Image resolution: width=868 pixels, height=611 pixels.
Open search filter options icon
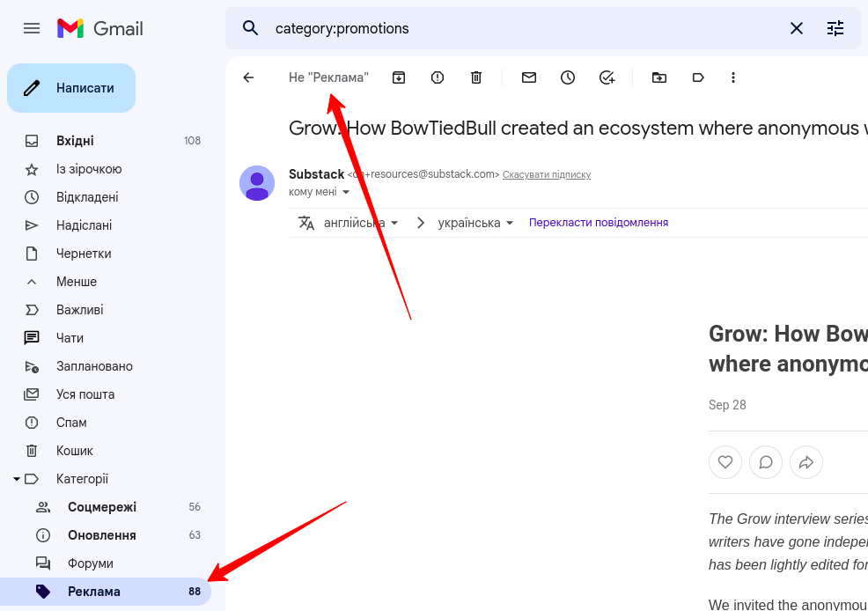coord(835,28)
